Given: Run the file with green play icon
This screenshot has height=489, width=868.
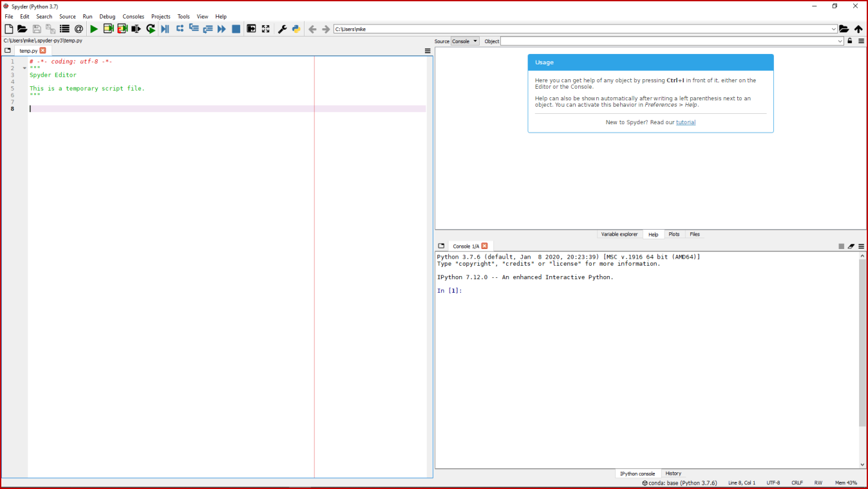Looking at the screenshot, I should (x=94, y=29).
